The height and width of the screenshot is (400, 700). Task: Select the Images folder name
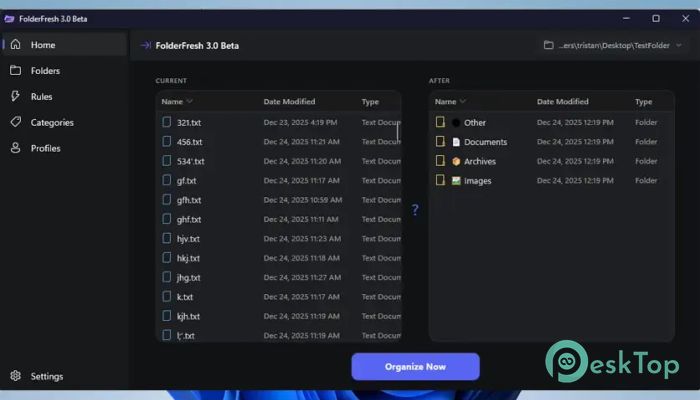(477, 181)
